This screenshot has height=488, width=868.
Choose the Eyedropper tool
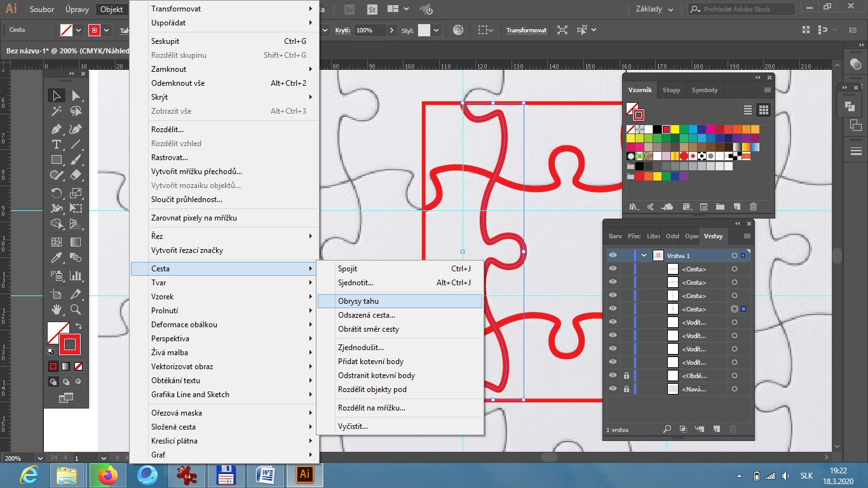[x=57, y=258]
